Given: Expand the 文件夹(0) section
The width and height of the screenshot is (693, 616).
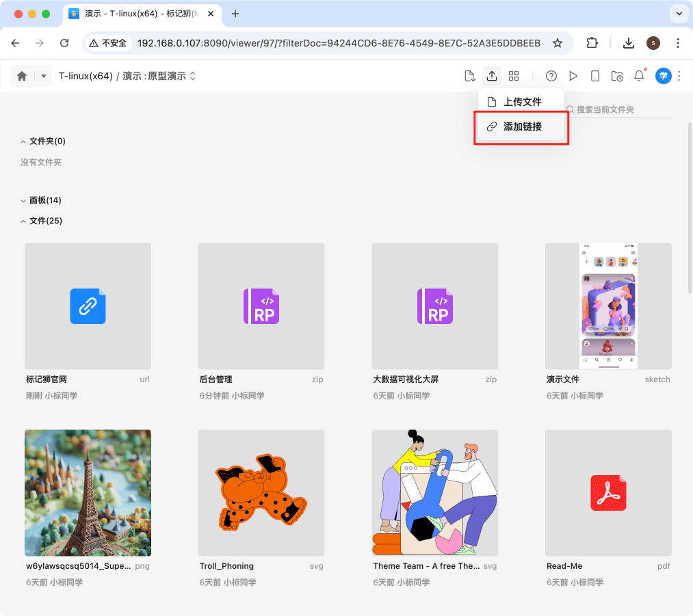Looking at the screenshot, I should pyautogui.click(x=43, y=141).
